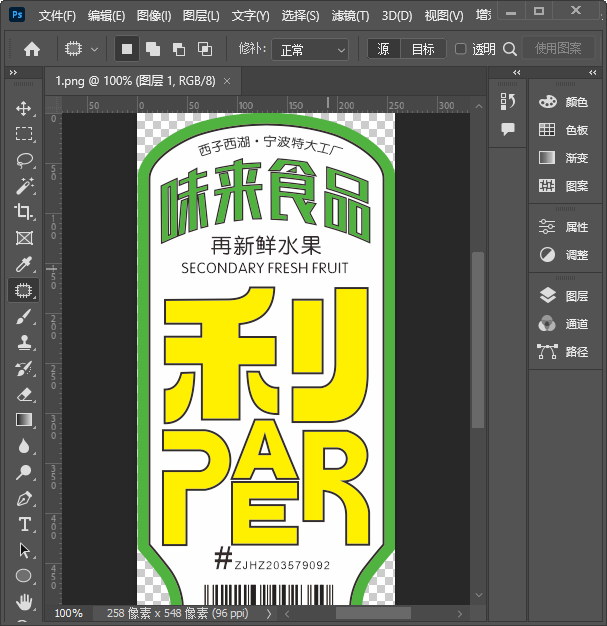Open the tool preset picker arrow

[94, 50]
